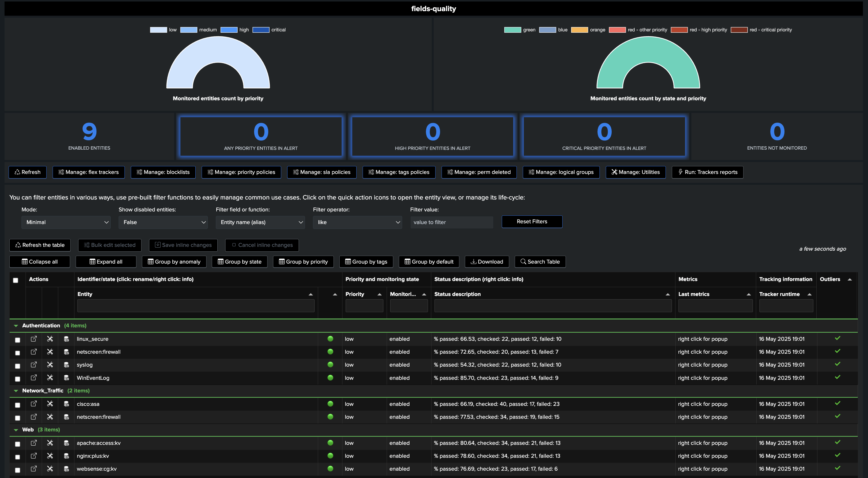Click tools icon in Authentication netscreen:firewall row

coord(50,352)
